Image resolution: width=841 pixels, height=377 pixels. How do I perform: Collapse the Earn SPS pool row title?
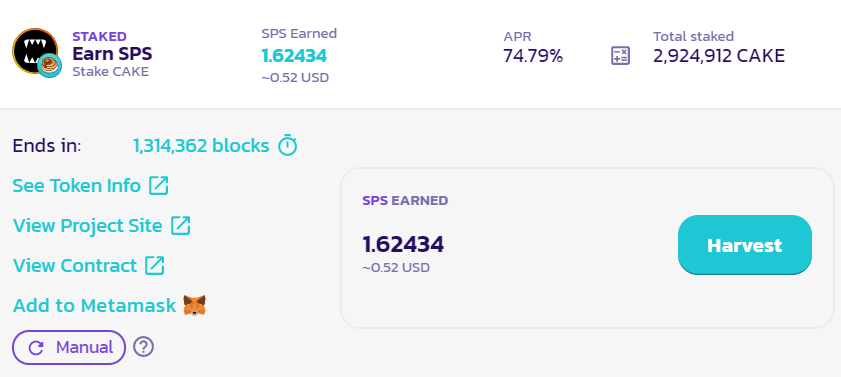pyautogui.click(x=112, y=54)
